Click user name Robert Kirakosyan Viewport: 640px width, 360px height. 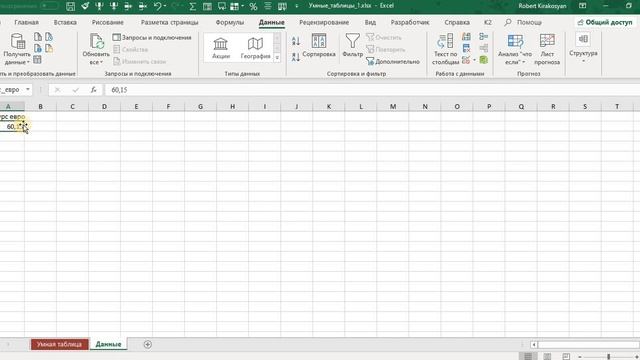[x=542, y=6]
